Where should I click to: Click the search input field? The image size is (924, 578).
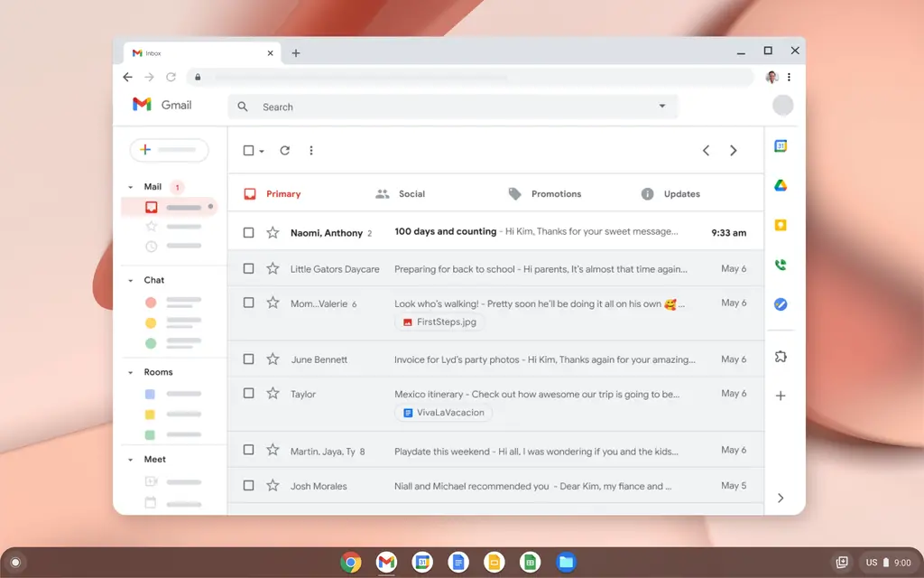[406, 107]
